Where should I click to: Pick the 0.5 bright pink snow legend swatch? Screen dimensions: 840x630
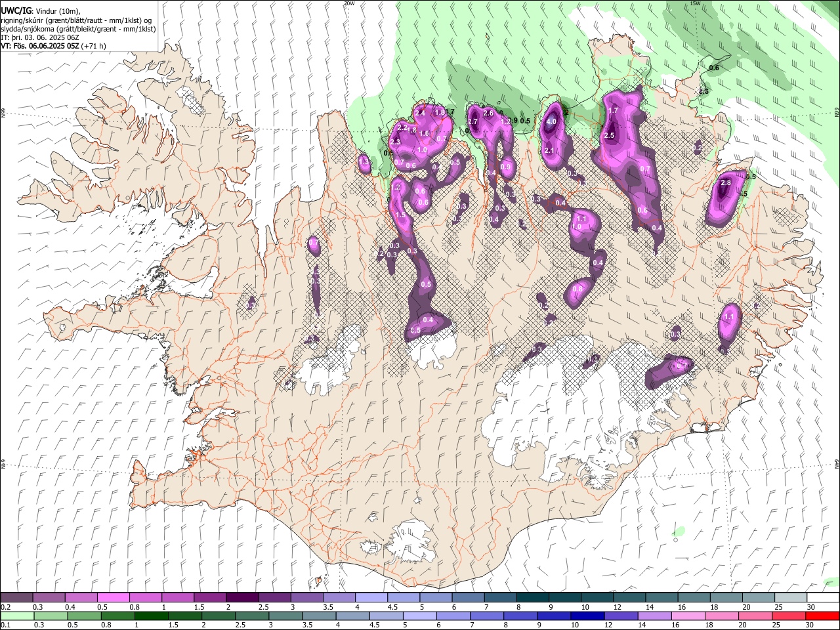[x=113, y=598]
